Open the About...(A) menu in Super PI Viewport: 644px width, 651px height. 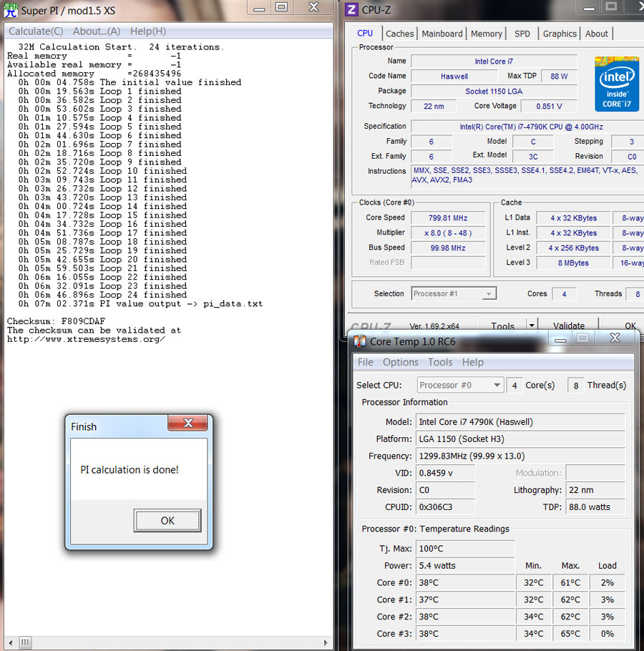point(97,31)
